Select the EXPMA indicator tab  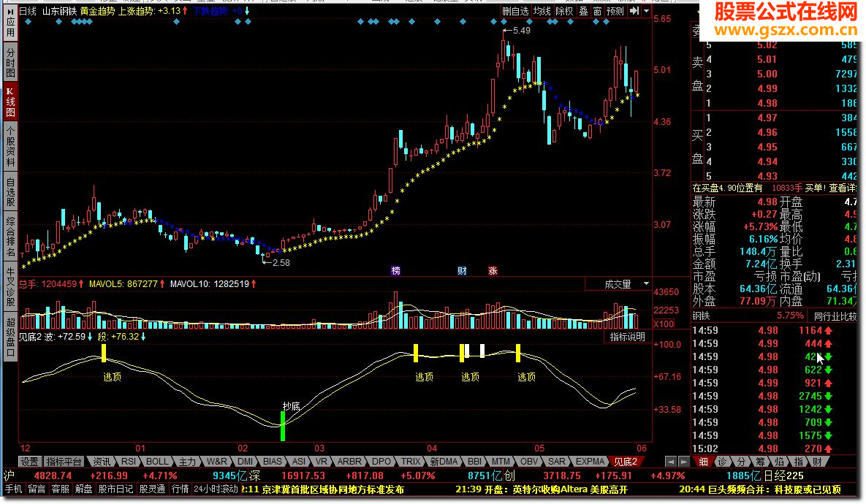pos(590,462)
